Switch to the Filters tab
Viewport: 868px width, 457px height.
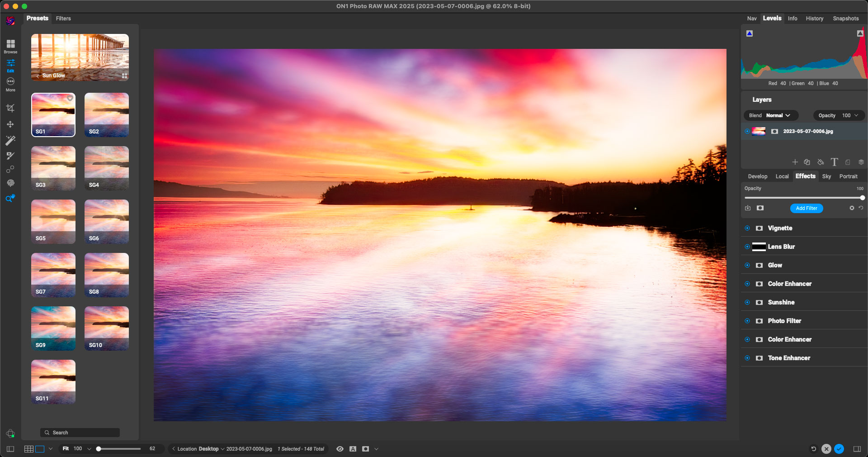coord(63,19)
